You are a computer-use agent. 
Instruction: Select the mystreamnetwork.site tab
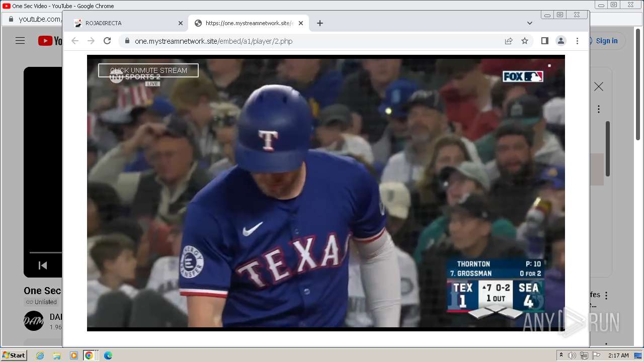coord(249,23)
